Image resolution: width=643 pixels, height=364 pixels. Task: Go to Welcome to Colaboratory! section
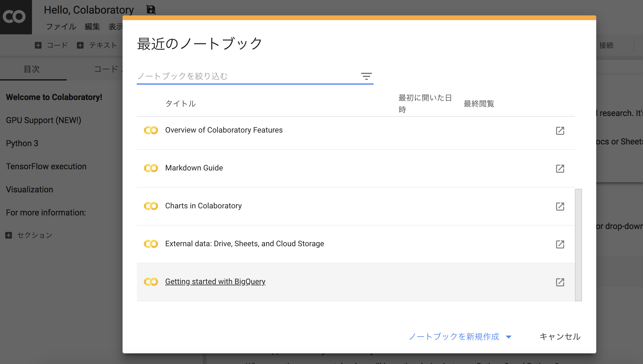coord(54,97)
